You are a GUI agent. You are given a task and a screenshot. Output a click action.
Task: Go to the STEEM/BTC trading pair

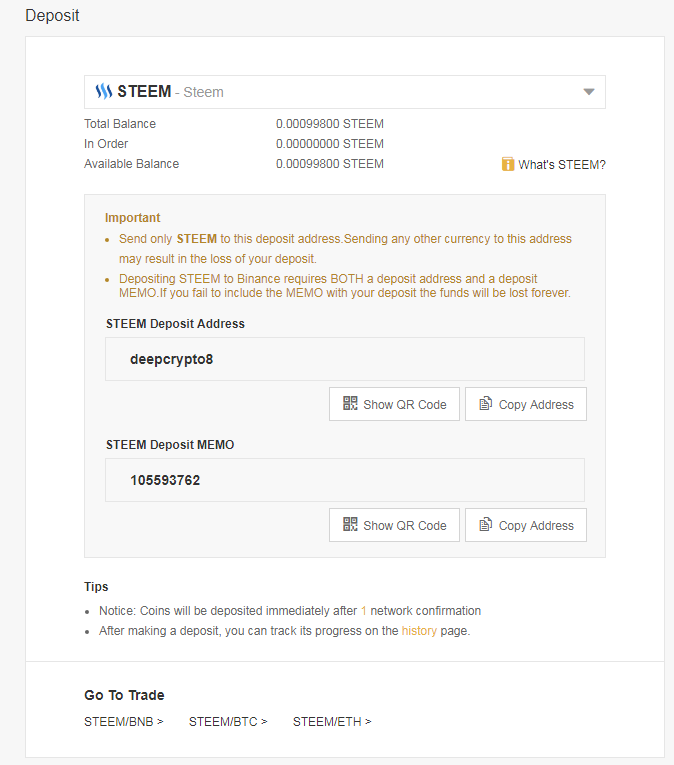pos(228,721)
